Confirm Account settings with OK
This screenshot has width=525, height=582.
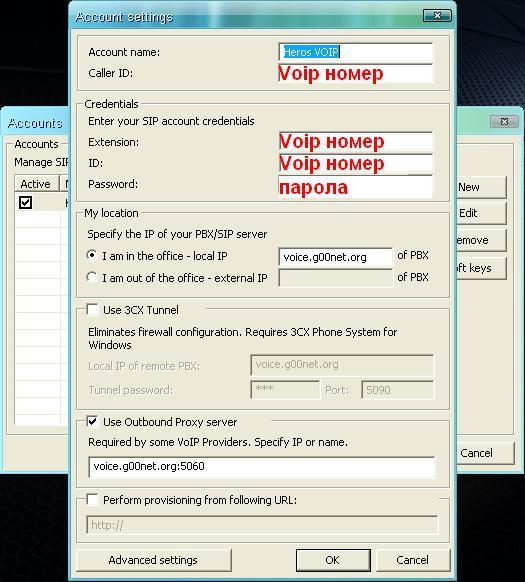(x=333, y=560)
